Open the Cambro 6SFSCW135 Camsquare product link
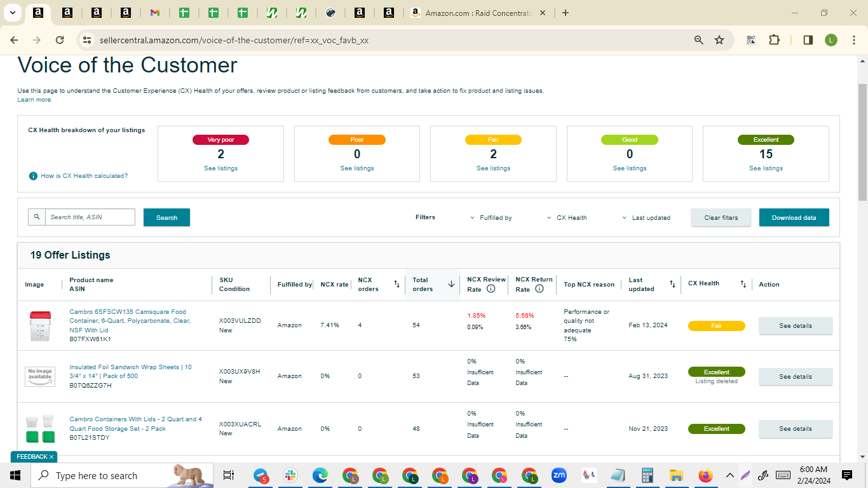The width and height of the screenshot is (868, 488). [x=130, y=321]
